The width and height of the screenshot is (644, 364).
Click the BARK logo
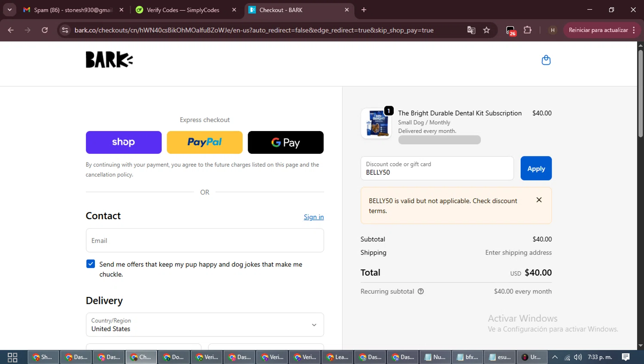pos(109,60)
